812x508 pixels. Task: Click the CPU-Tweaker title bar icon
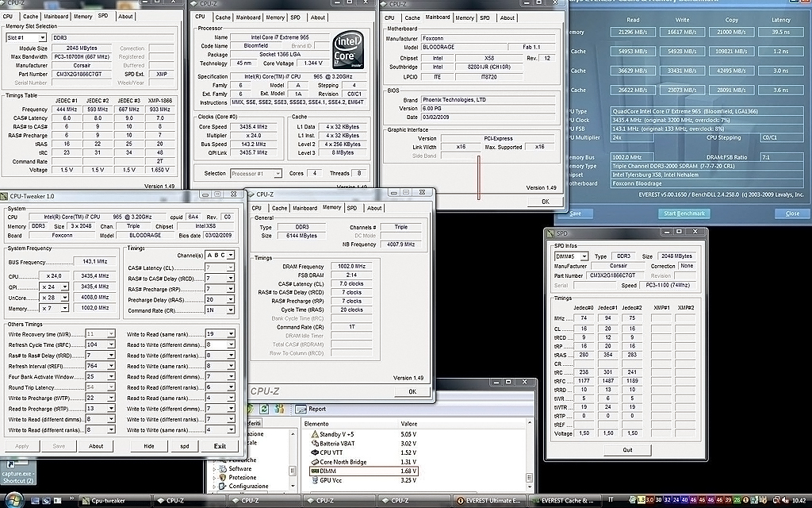4,196
